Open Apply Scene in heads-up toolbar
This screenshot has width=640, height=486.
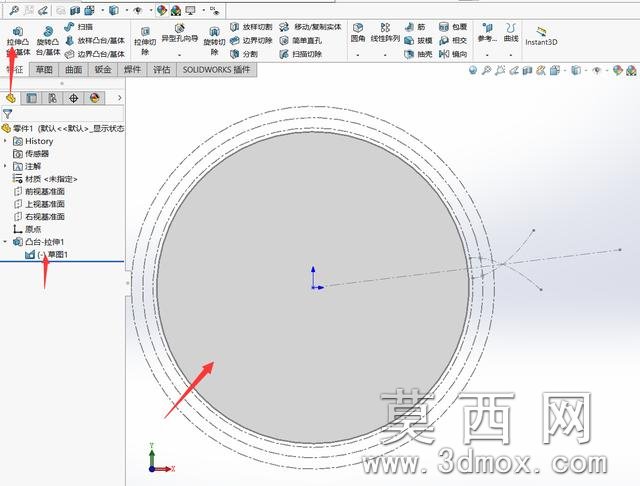coord(631,71)
